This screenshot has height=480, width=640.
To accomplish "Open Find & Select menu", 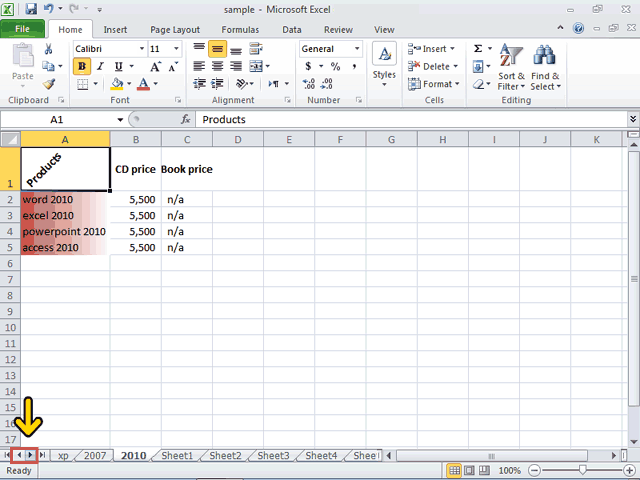I will point(545,67).
